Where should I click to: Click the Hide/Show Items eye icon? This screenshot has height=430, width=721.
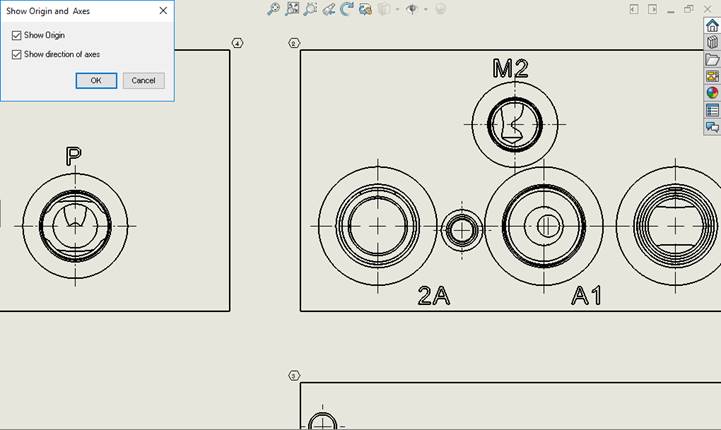pyautogui.click(x=412, y=9)
